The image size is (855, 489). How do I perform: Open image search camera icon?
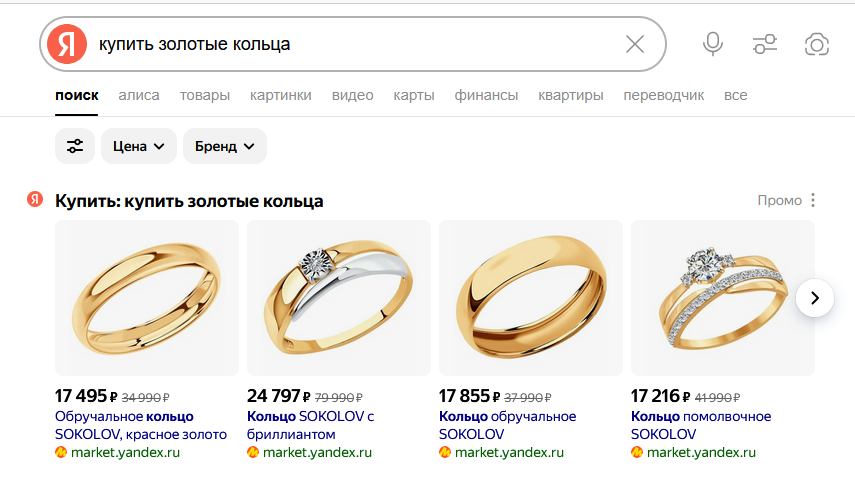817,44
